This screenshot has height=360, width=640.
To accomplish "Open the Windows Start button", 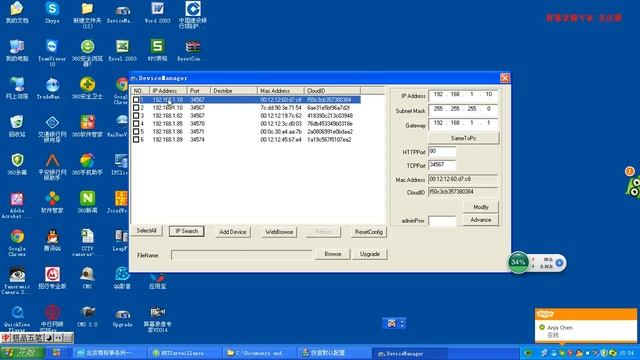I will 22,353.
